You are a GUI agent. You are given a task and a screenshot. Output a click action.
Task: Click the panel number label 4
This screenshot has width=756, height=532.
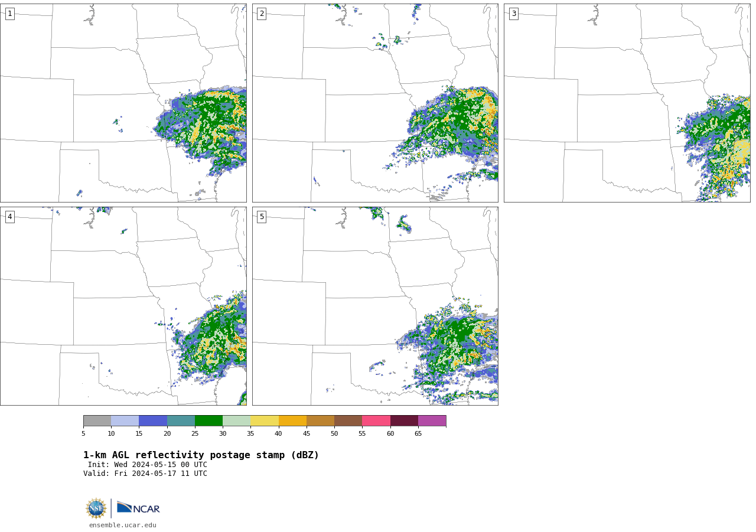[x=9, y=217]
